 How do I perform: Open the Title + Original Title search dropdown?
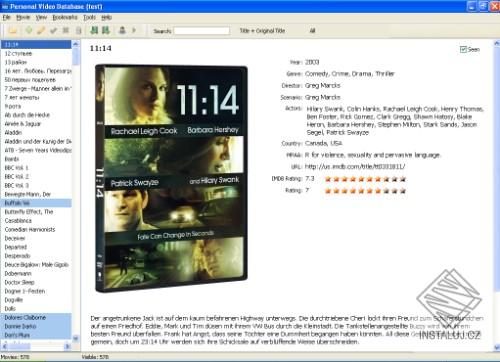(262, 31)
